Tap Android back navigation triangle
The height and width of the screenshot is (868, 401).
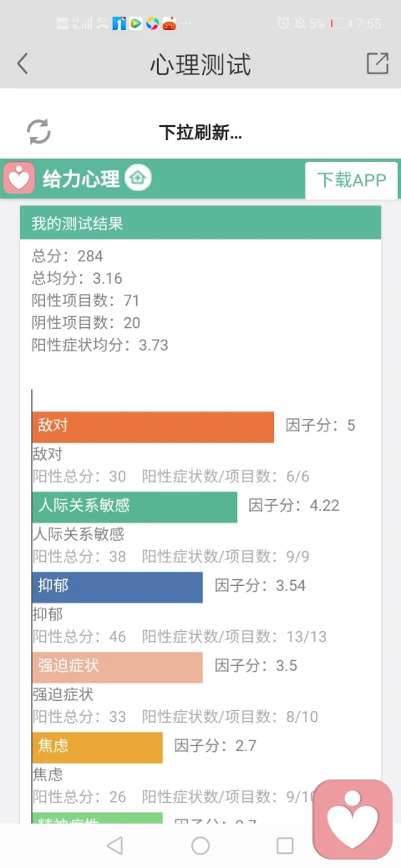click(x=114, y=845)
